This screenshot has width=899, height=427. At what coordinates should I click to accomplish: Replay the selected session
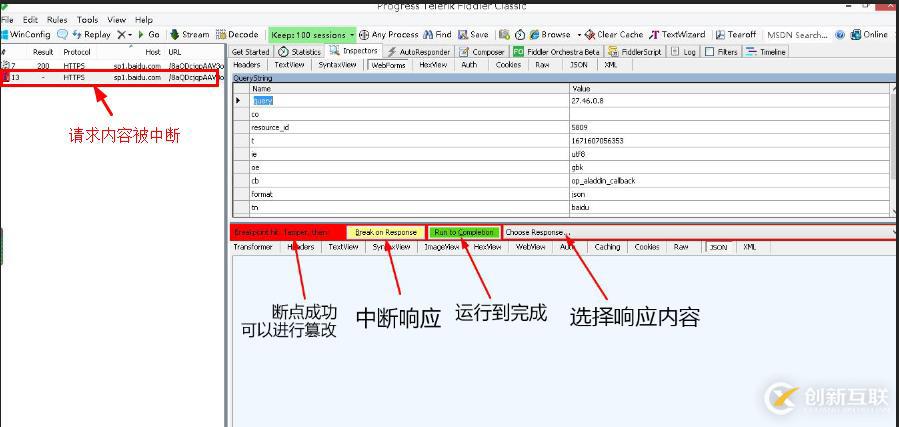91,34
